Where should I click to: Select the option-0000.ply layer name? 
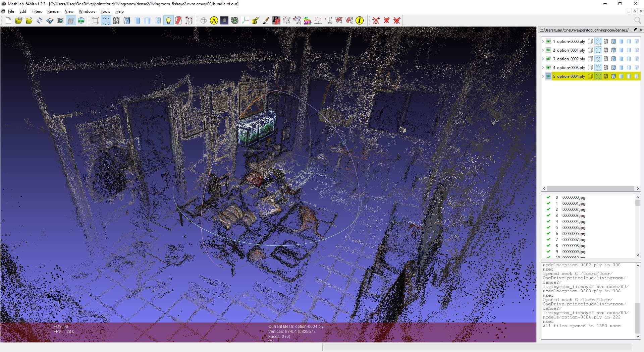tap(571, 42)
